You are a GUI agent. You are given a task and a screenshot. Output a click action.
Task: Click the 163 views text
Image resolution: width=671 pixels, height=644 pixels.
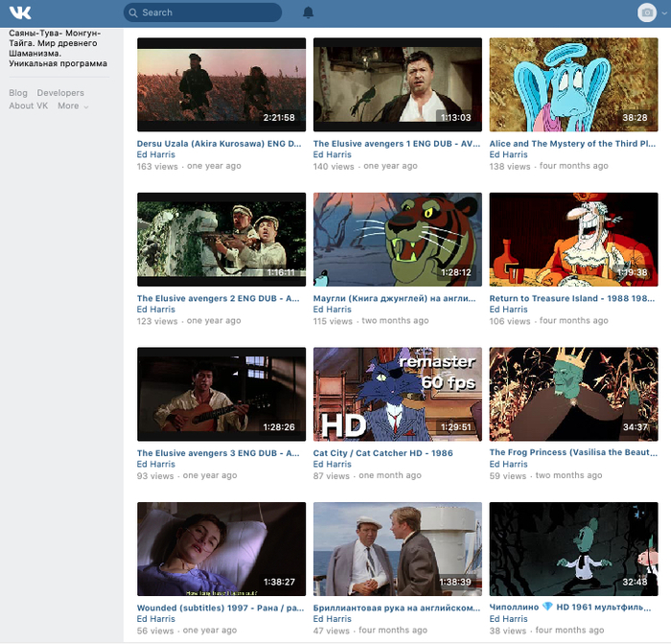(157, 167)
